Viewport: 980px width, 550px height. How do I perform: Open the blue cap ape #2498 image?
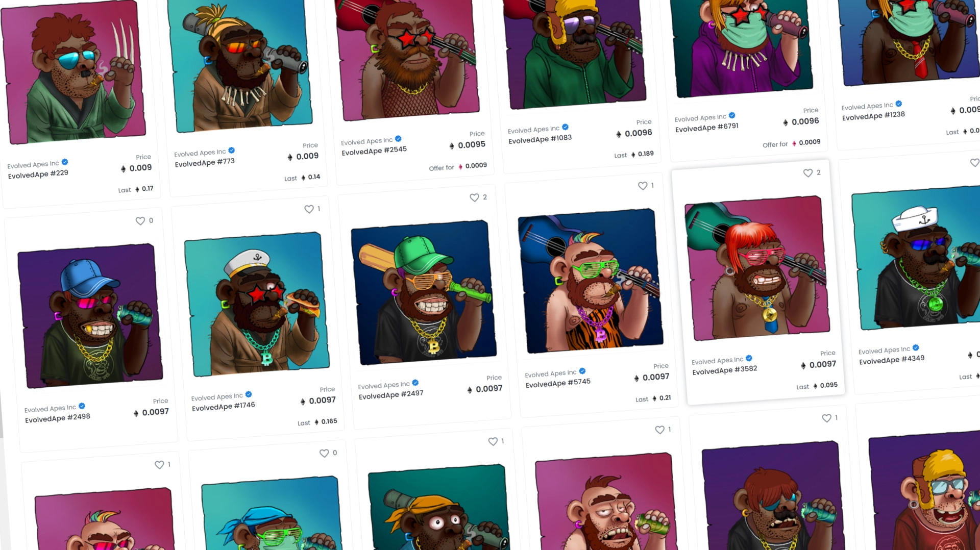coord(90,316)
